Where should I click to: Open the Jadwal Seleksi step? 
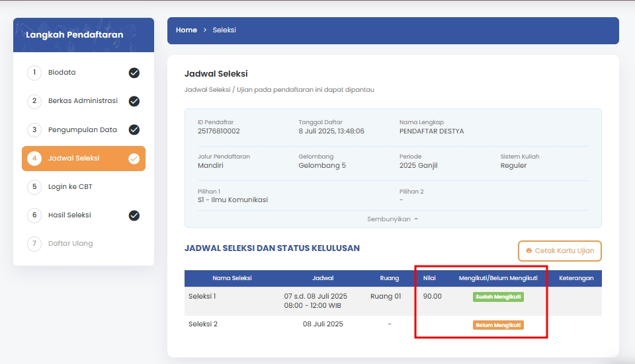tap(73, 159)
